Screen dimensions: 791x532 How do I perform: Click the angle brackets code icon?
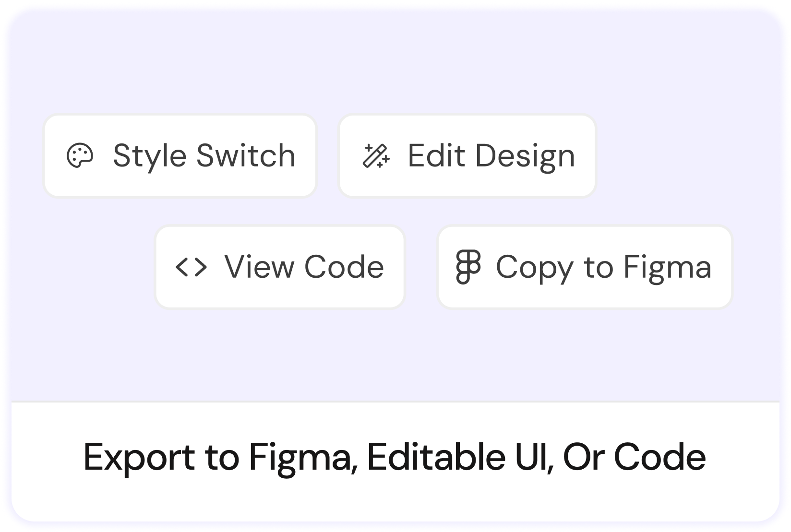[191, 267]
